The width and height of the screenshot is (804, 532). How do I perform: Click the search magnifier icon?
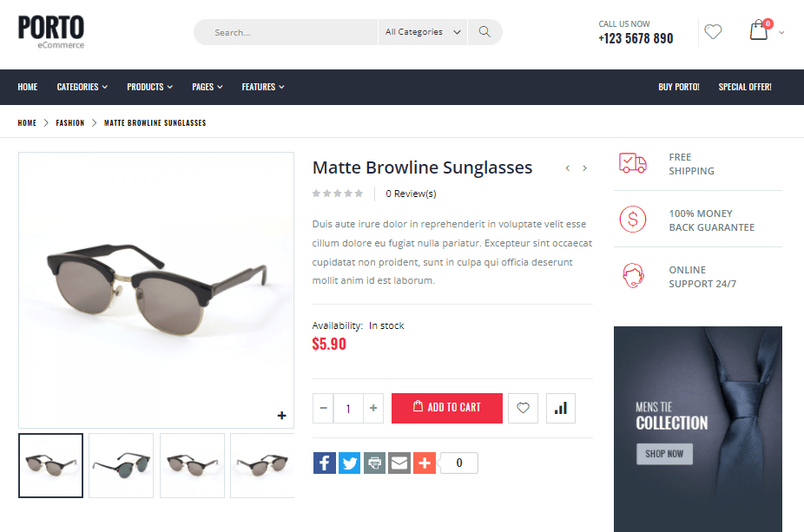pos(484,32)
